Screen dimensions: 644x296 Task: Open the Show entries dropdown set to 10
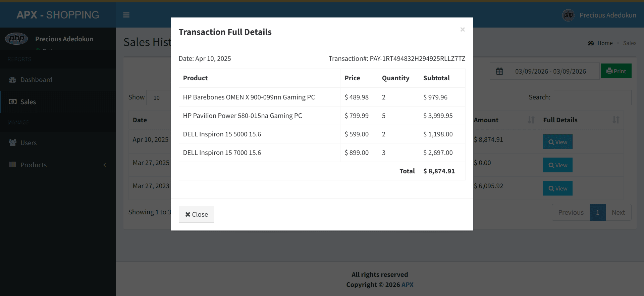click(x=158, y=97)
